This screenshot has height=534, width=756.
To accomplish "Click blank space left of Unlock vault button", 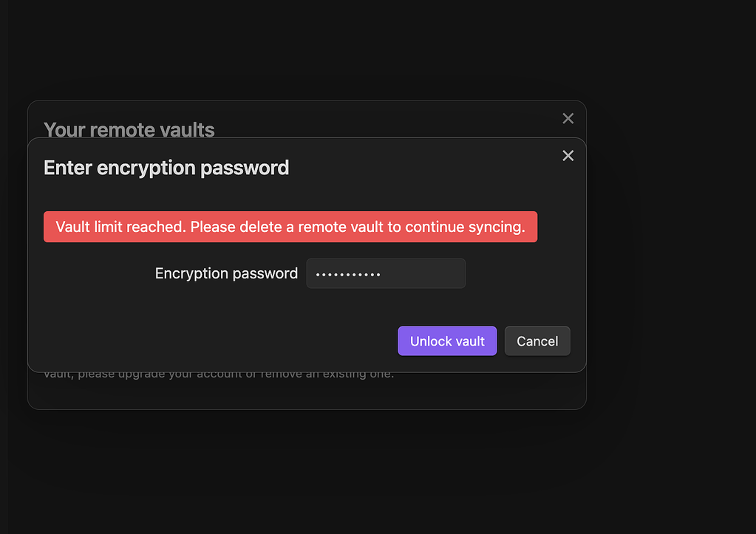I will click(212, 340).
